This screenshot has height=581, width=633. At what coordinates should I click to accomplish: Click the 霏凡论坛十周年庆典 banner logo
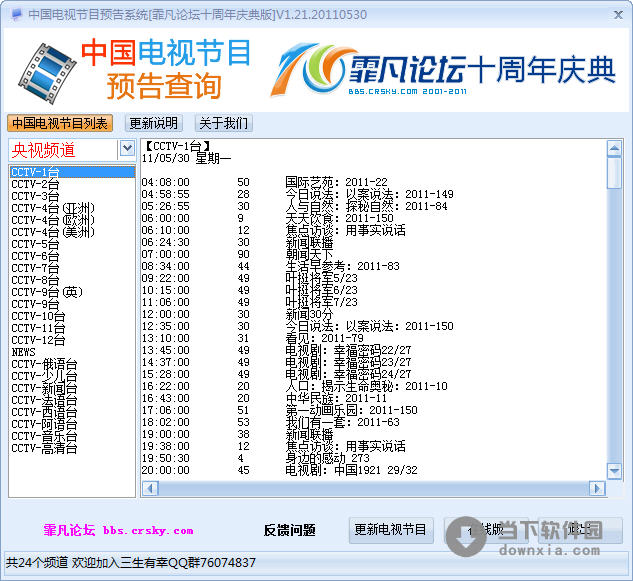tap(443, 71)
